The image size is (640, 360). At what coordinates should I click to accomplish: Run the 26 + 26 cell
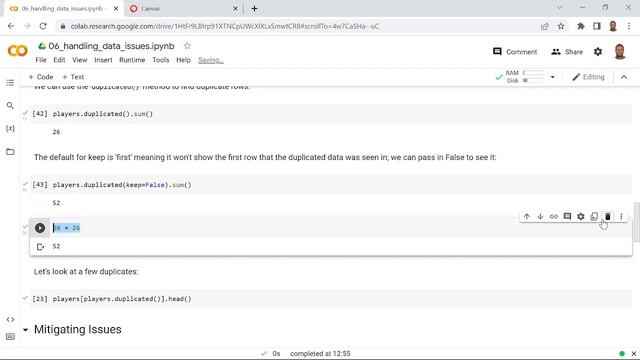(x=40, y=228)
